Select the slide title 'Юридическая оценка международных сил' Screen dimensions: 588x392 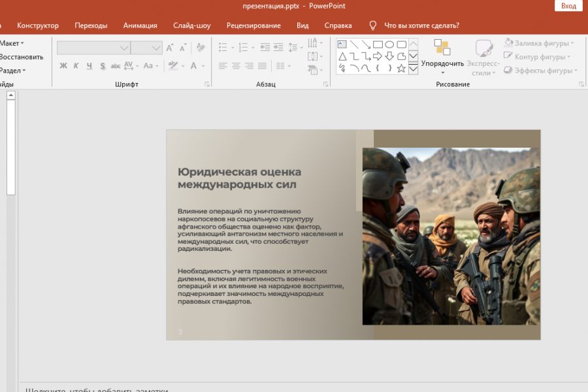pos(239,178)
